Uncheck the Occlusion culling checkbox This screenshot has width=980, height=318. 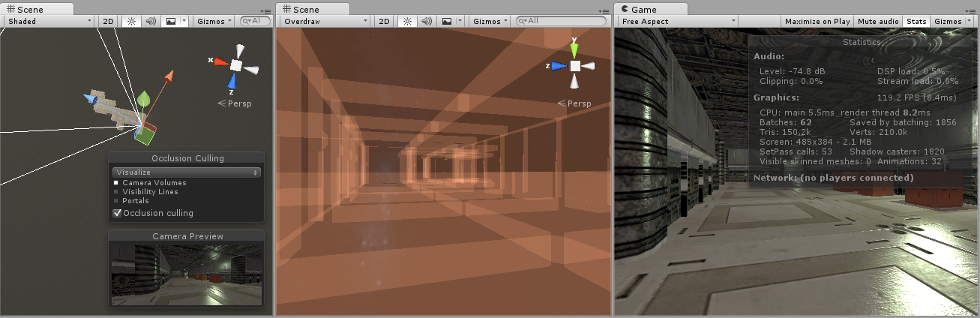coord(117,213)
